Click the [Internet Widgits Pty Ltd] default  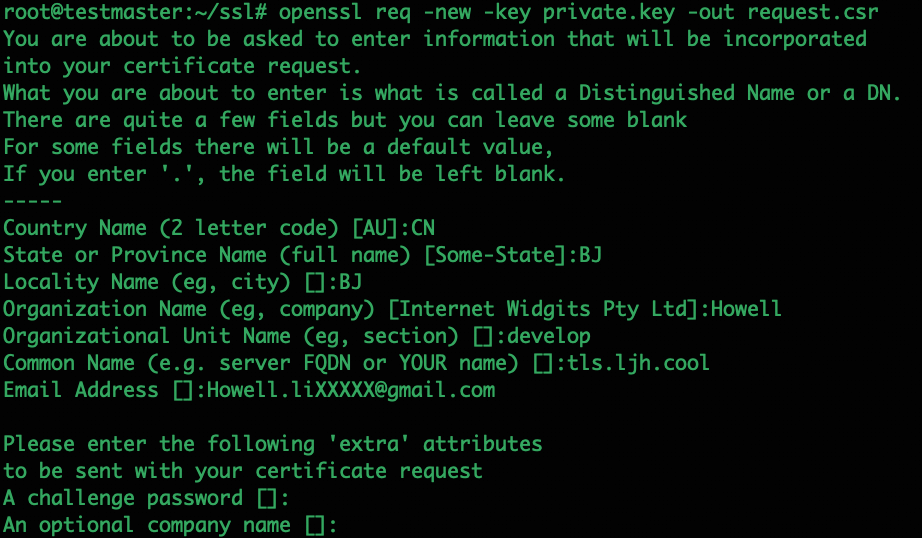click(543, 309)
